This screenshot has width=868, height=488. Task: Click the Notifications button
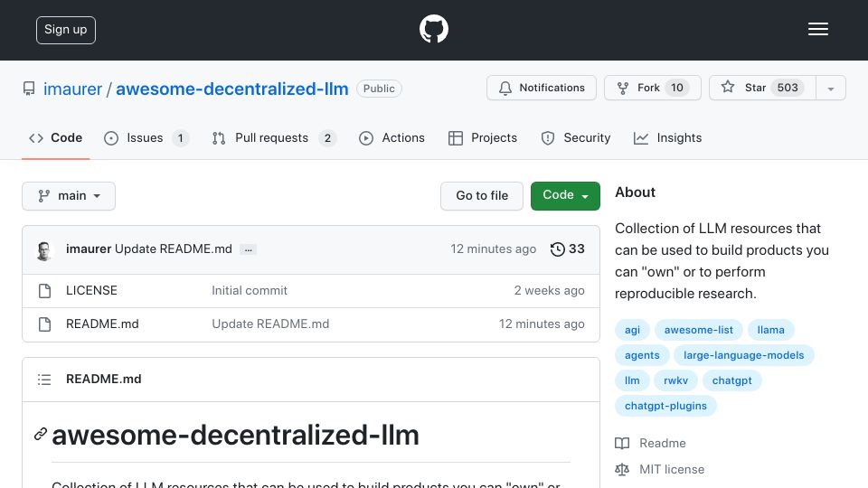(x=542, y=88)
